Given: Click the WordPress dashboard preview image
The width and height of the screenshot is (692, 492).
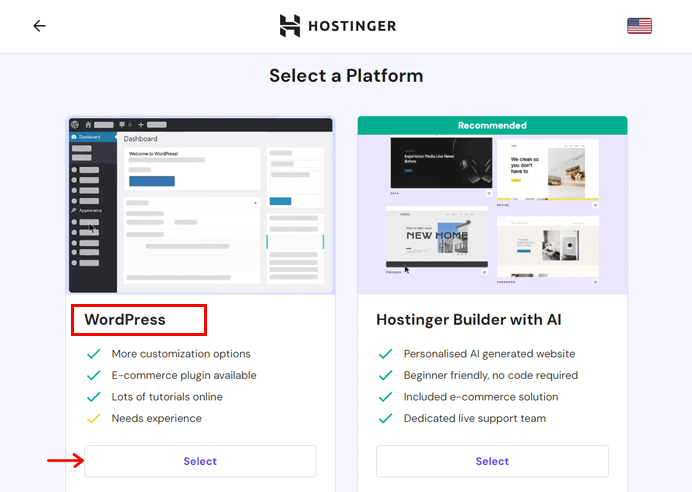Looking at the screenshot, I should point(201,205).
